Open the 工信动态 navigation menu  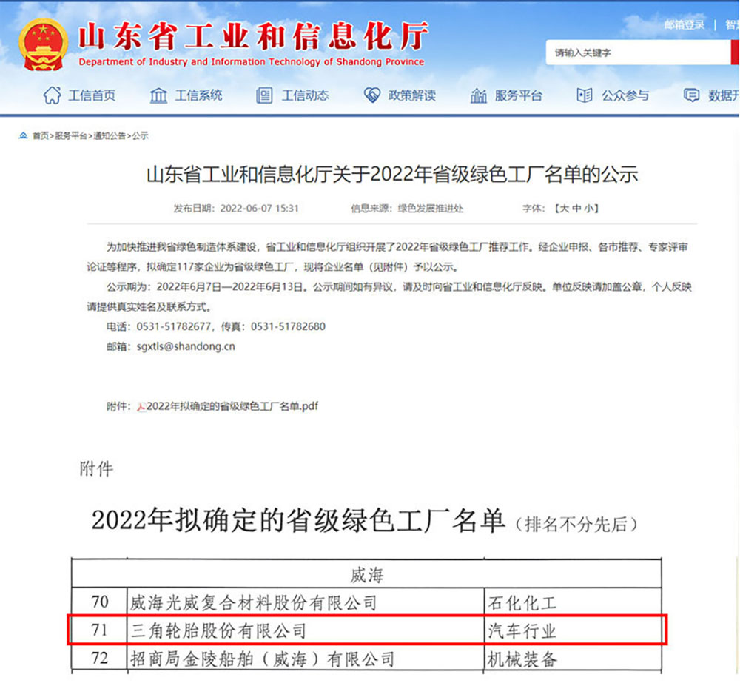pyautogui.click(x=305, y=95)
